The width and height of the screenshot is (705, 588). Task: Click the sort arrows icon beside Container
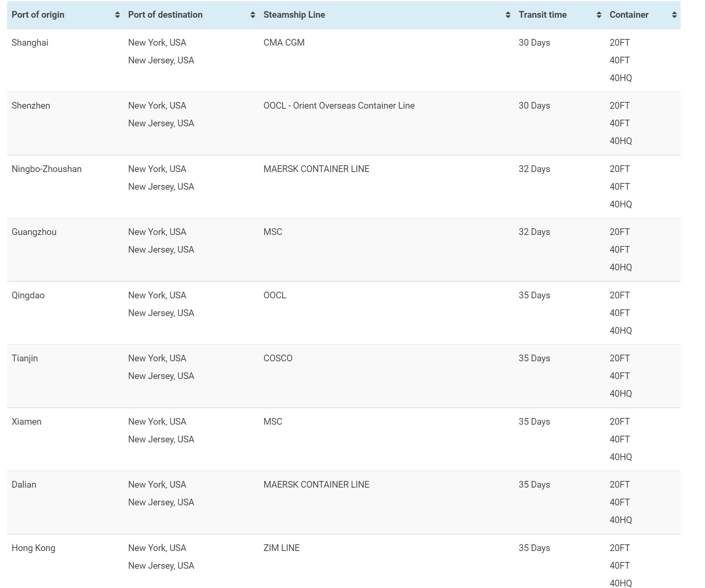(x=674, y=15)
